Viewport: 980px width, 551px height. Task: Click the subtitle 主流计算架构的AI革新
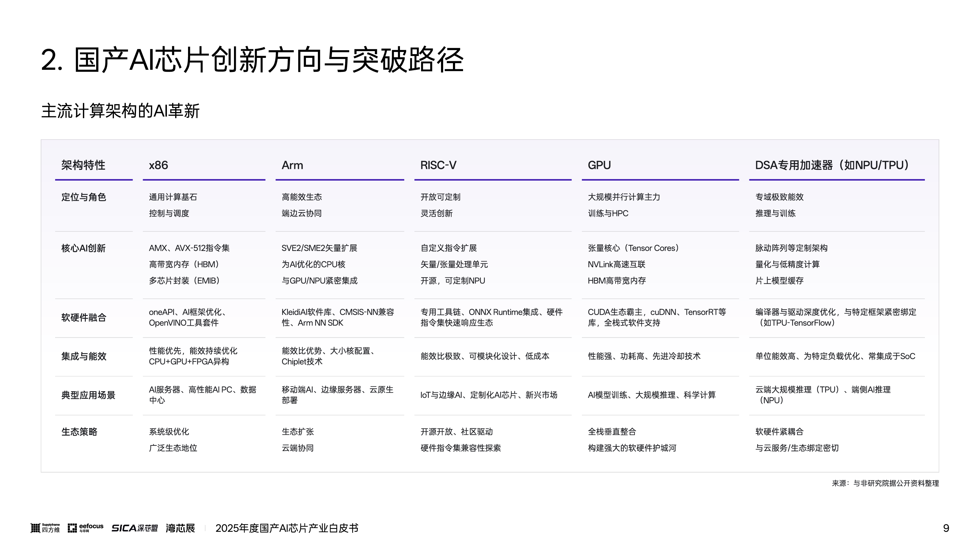(120, 111)
